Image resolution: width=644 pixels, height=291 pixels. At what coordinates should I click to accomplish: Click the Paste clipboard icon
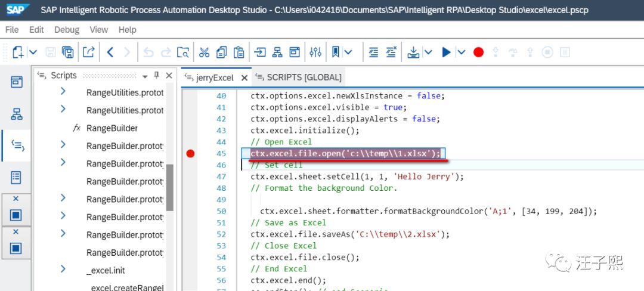pyautogui.click(x=239, y=52)
